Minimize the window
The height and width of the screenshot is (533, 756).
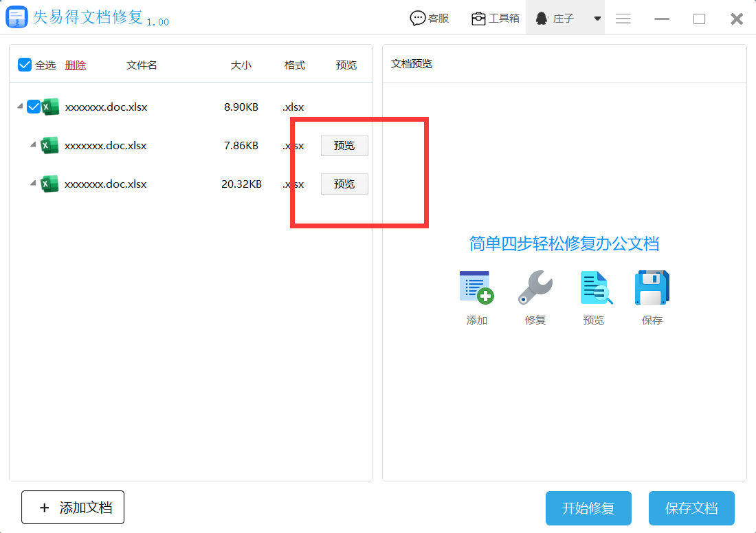point(661,19)
